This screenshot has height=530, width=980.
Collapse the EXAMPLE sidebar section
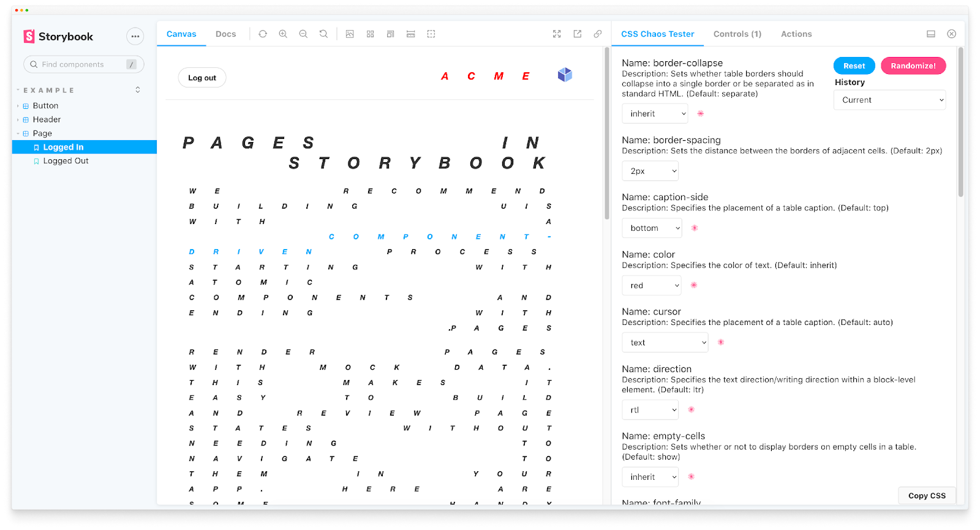[48, 90]
